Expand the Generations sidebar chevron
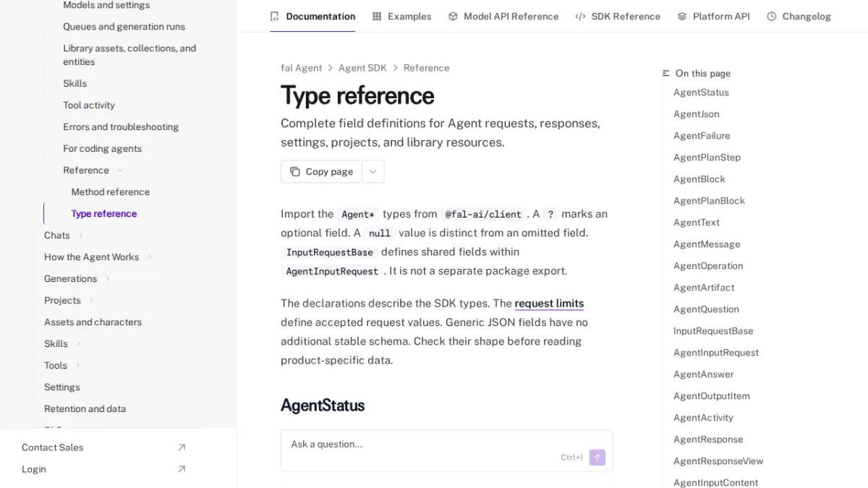The width and height of the screenshot is (868, 488). click(x=108, y=278)
